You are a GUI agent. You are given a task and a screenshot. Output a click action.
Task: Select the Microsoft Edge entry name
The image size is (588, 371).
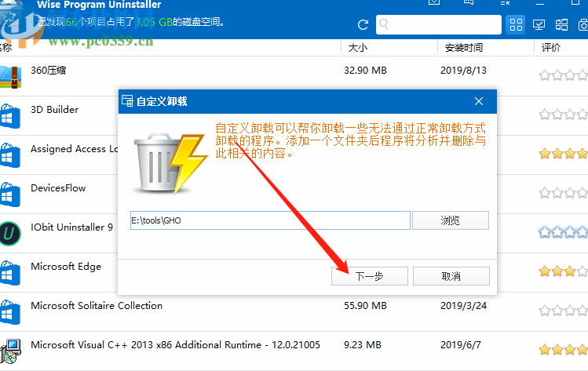[66, 267]
